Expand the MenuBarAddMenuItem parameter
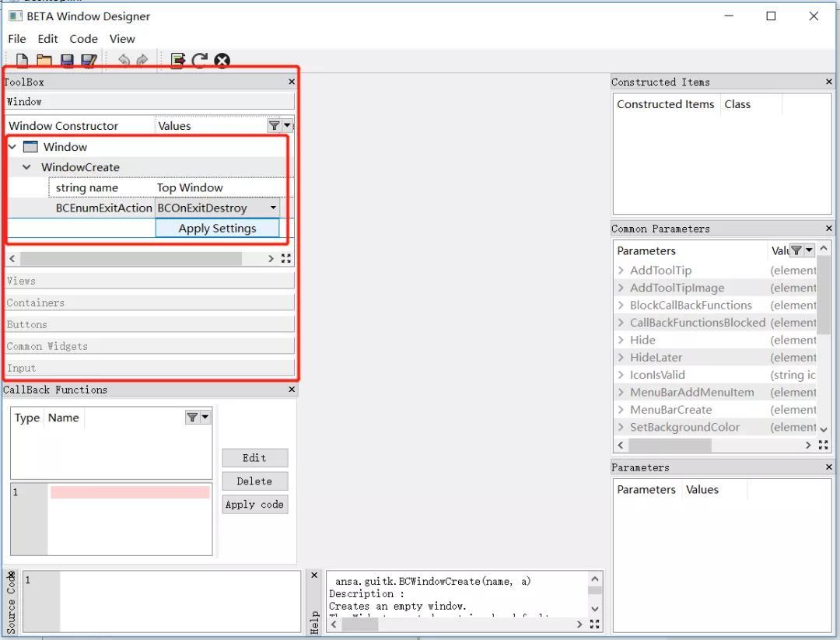Image resolution: width=840 pixels, height=640 pixels. tap(621, 392)
